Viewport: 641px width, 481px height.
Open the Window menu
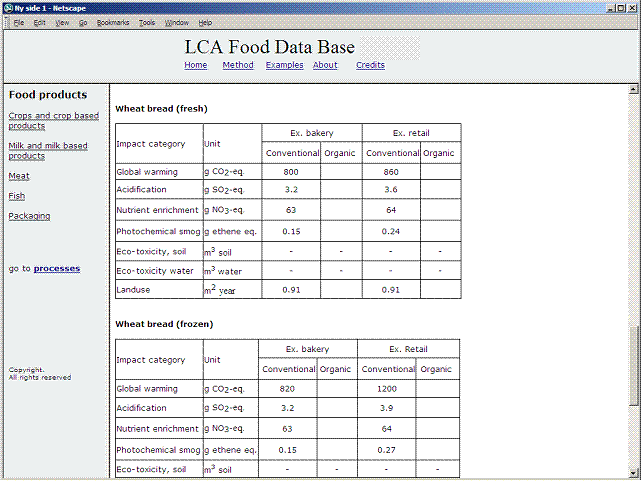pyautogui.click(x=177, y=23)
